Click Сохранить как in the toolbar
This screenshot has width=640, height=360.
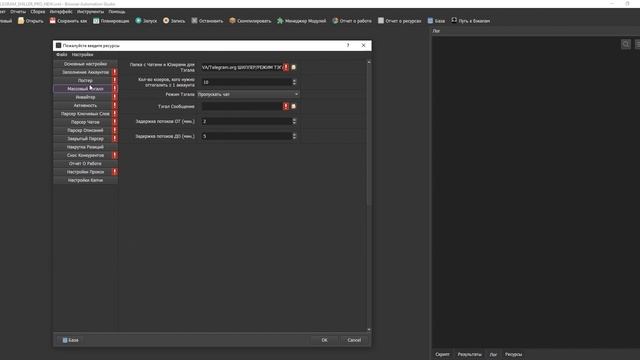click(x=69, y=21)
